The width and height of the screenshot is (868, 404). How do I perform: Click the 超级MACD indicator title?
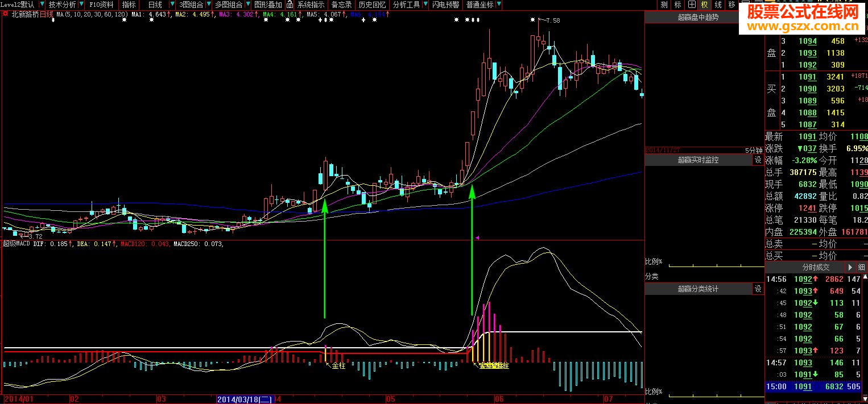[16, 244]
